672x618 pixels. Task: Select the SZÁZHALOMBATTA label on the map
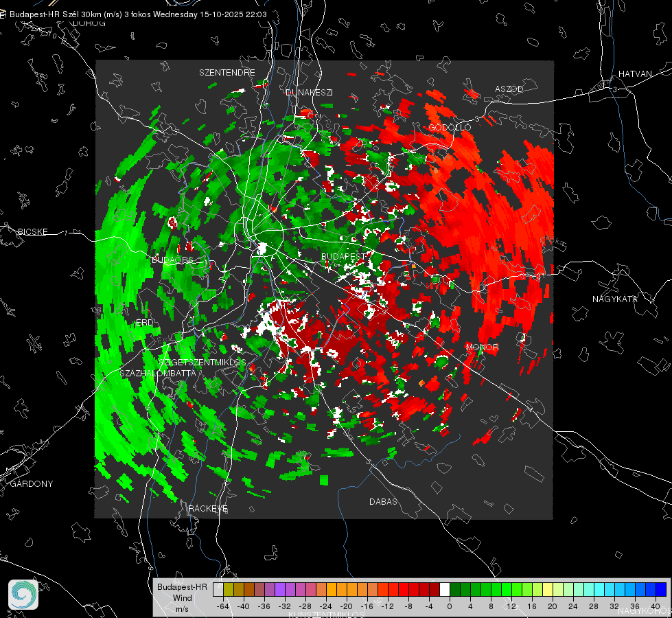[x=158, y=373]
